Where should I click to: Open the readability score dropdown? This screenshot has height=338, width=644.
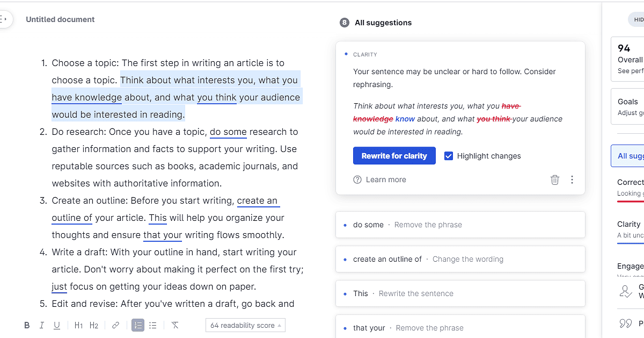[x=245, y=325]
